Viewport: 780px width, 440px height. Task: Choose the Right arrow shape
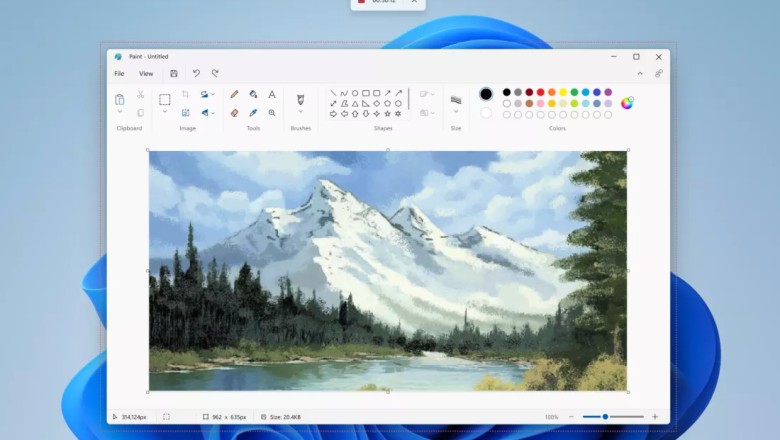click(333, 114)
